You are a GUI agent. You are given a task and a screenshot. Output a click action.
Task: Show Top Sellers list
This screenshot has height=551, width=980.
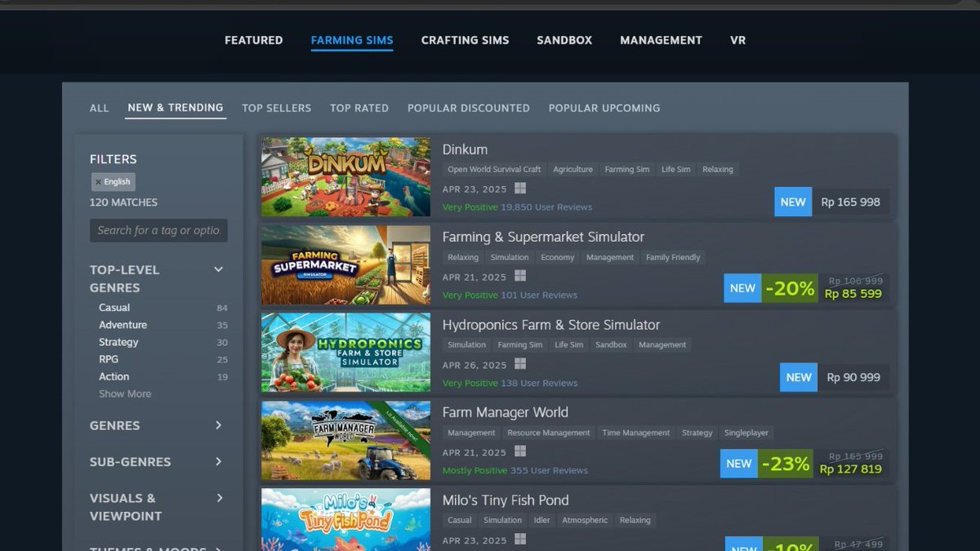(x=276, y=108)
